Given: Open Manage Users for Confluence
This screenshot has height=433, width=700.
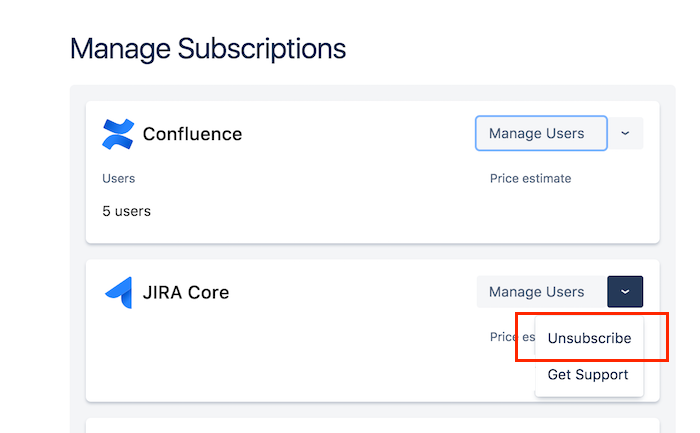Looking at the screenshot, I should 541,133.
